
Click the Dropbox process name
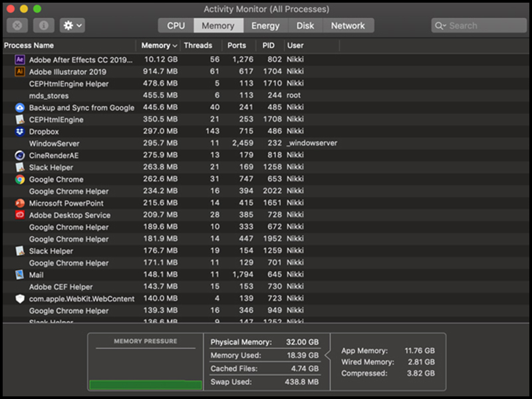(x=44, y=132)
